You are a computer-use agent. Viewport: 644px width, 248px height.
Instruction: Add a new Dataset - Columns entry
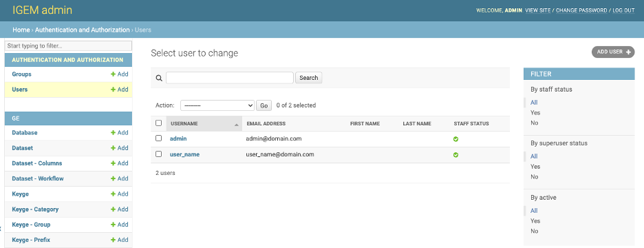[x=120, y=163]
